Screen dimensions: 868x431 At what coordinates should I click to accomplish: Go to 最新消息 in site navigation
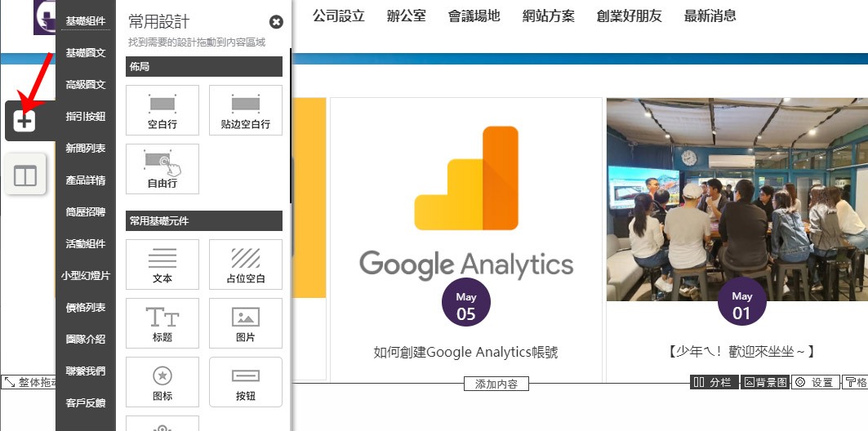[x=710, y=16]
